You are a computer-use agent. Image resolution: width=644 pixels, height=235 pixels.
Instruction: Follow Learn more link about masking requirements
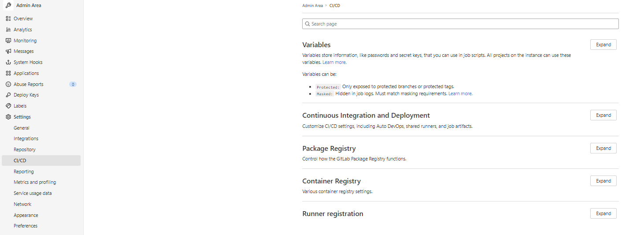coord(460,93)
